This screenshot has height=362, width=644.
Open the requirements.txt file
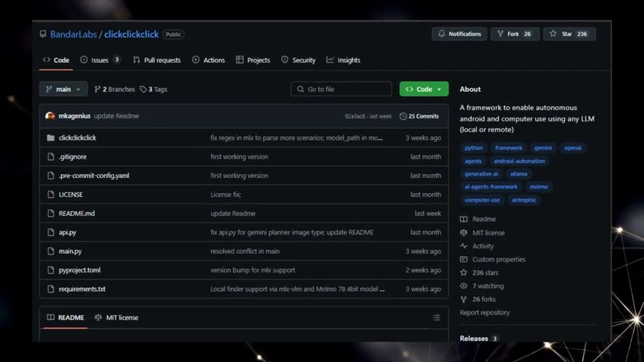tap(81, 289)
